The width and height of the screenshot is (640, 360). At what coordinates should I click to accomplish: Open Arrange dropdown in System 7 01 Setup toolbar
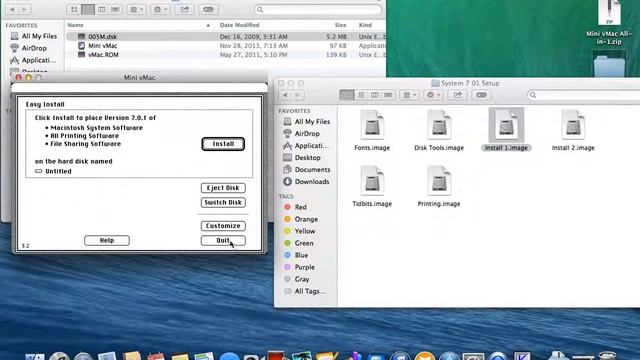pos(409,95)
